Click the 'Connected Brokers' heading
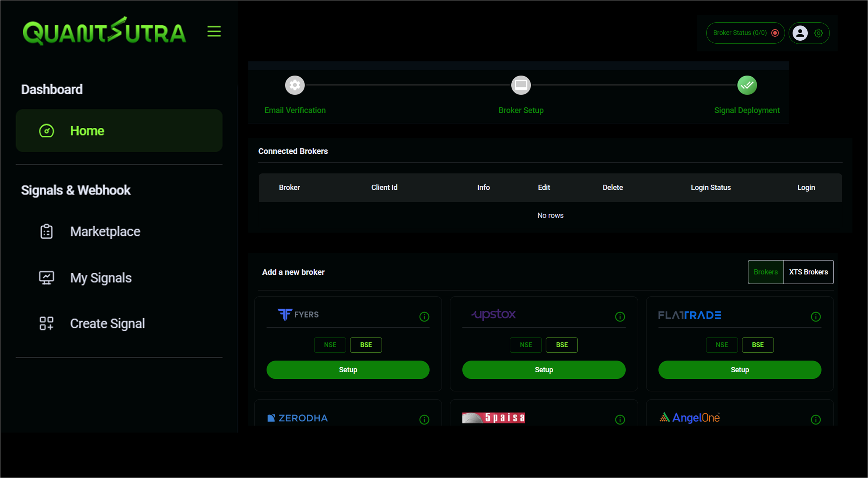The width and height of the screenshot is (868, 478). [x=293, y=151]
